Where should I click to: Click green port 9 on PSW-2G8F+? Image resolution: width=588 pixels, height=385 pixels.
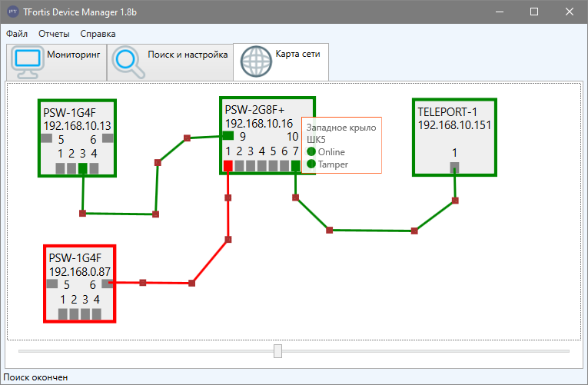pyautogui.click(x=228, y=136)
